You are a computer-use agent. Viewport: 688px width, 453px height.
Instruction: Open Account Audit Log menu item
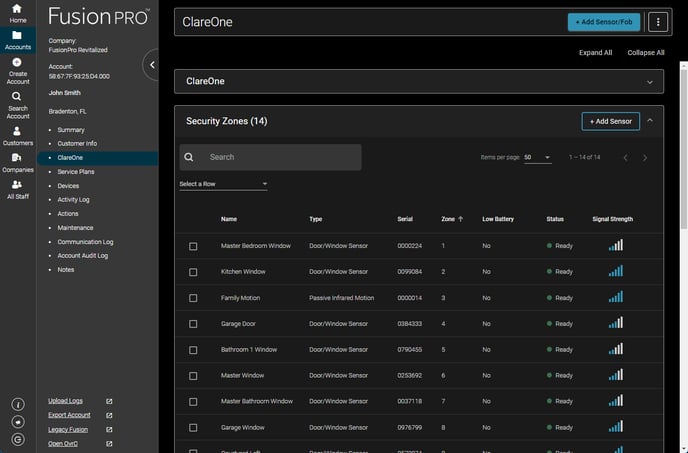[82, 255]
